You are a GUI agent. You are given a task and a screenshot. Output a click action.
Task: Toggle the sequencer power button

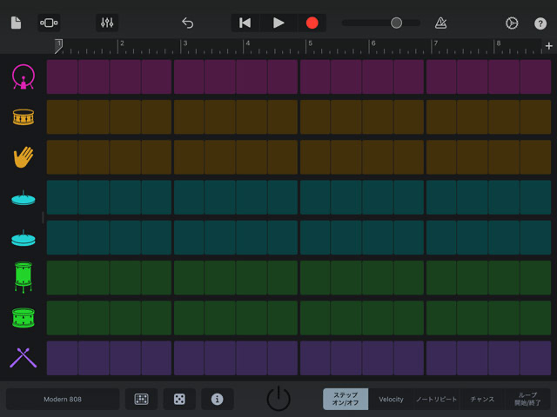[x=278, y=398]
